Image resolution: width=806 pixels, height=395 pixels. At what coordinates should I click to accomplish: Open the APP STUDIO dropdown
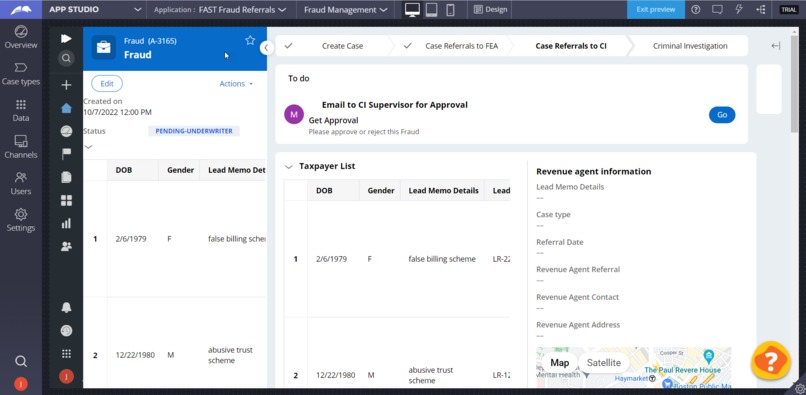(x=95, y=9)
